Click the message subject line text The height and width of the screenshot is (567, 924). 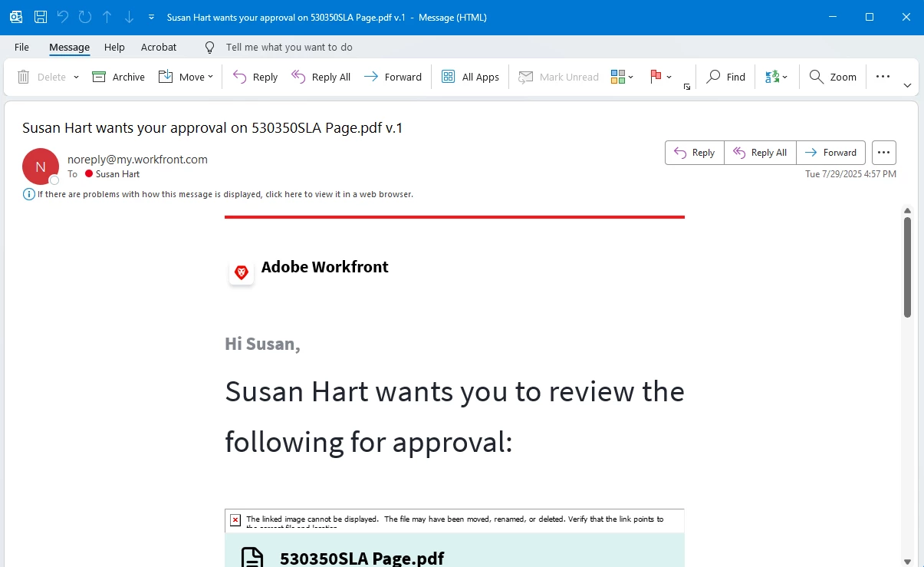click(212, 128)
